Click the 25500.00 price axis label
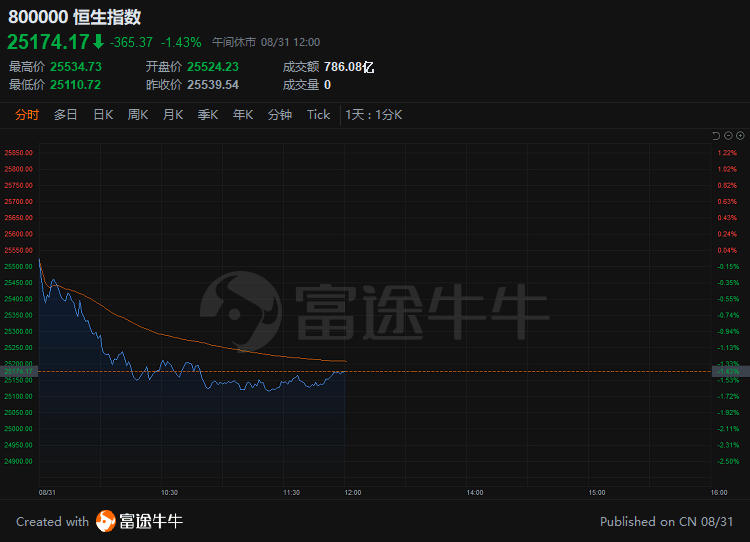Viewport: 750px width, 542px height. point(19,266)
